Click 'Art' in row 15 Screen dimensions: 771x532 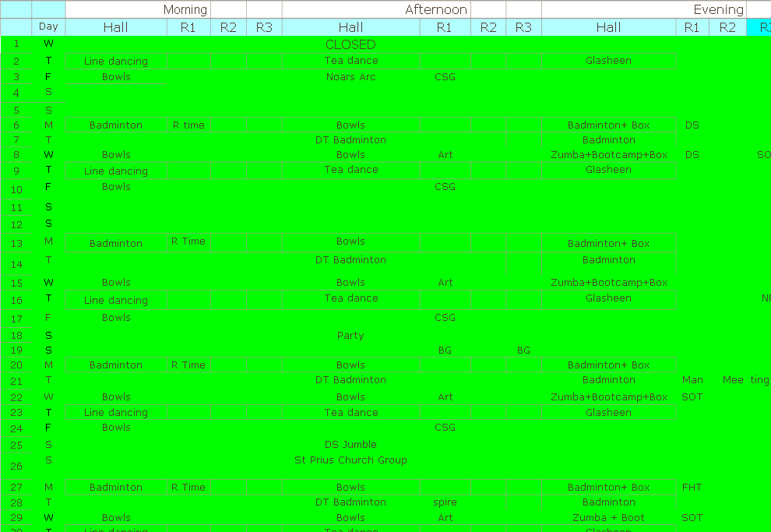(x=445, y=282)
